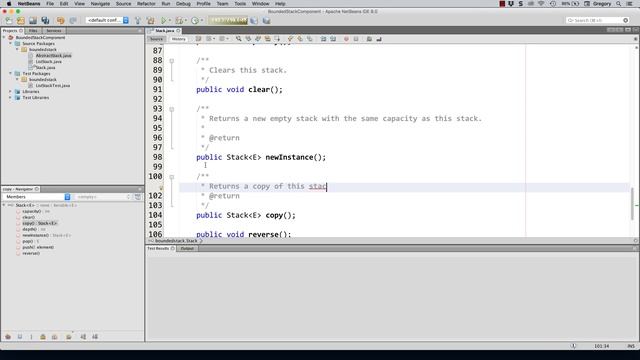Collapse the Test Packages node
The height and width of the screenshot is (360, 640).
[11, 73]
